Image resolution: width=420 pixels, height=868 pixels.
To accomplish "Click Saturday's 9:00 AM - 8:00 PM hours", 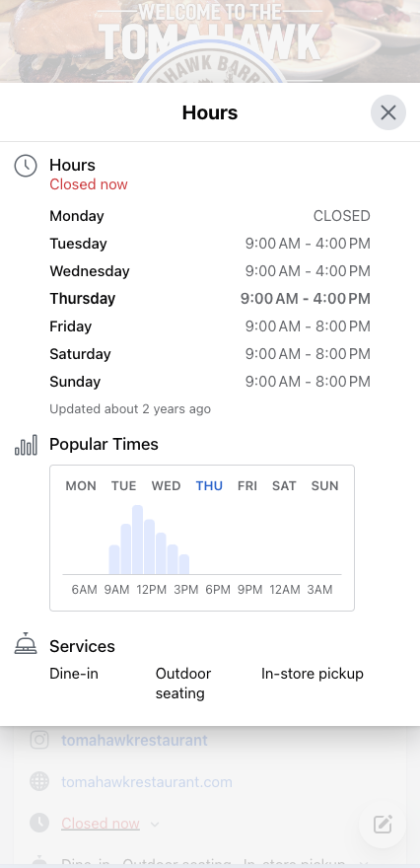I will (x=308, y=354).
